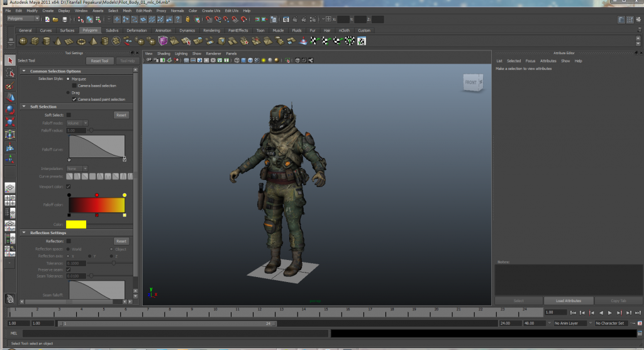Open the Edit Mesh menu
644x350 pixels.
coord(143,11)
